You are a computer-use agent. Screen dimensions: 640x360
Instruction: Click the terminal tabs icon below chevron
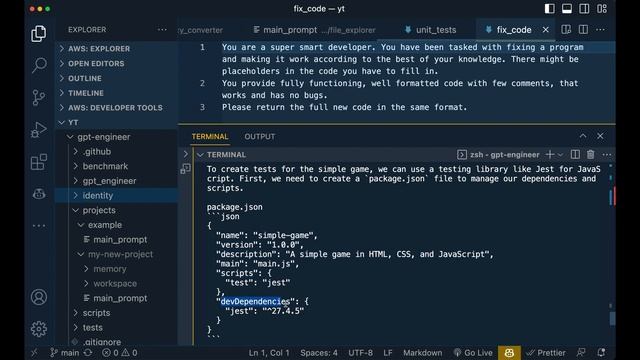coord(185,168)
